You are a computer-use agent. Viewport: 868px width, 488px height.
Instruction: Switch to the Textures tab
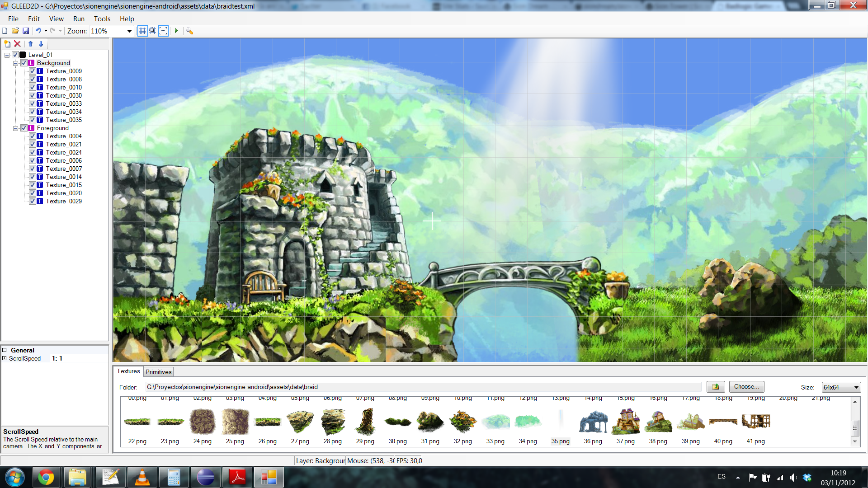pos(128,371)
